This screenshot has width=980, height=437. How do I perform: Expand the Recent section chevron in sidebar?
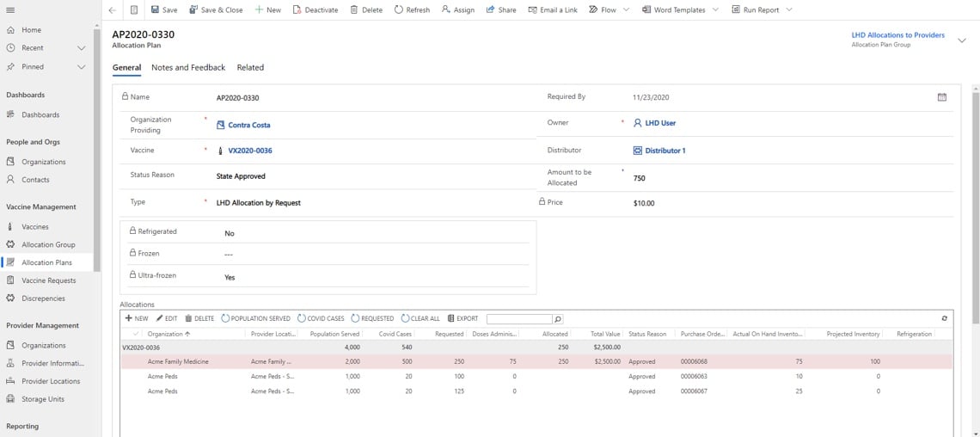82,48
